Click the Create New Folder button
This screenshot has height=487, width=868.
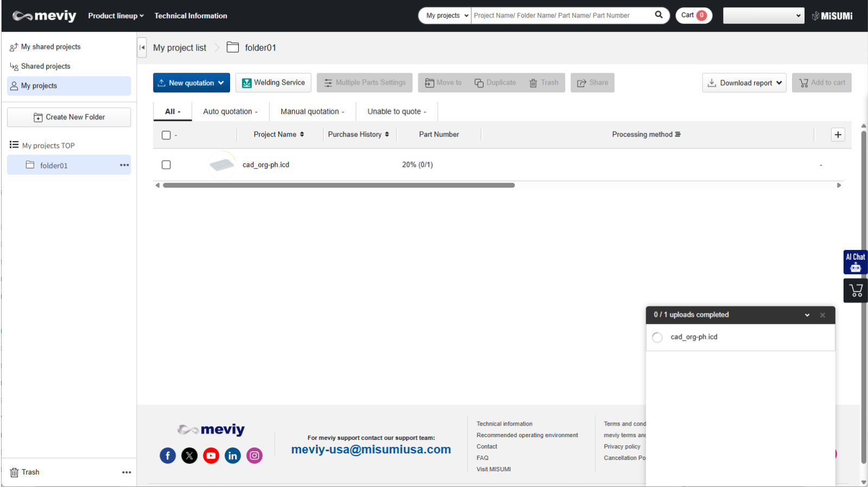click(x=69, y=117)
